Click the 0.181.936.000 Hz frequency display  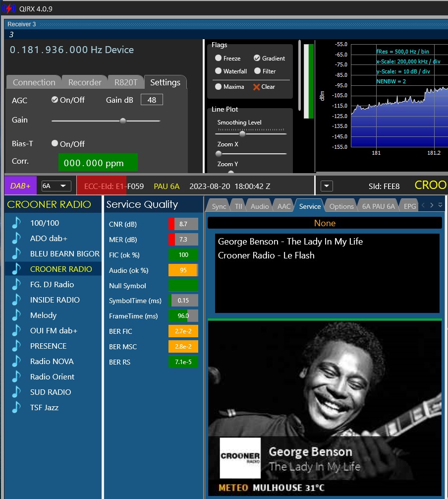click(x=71, y=50)
